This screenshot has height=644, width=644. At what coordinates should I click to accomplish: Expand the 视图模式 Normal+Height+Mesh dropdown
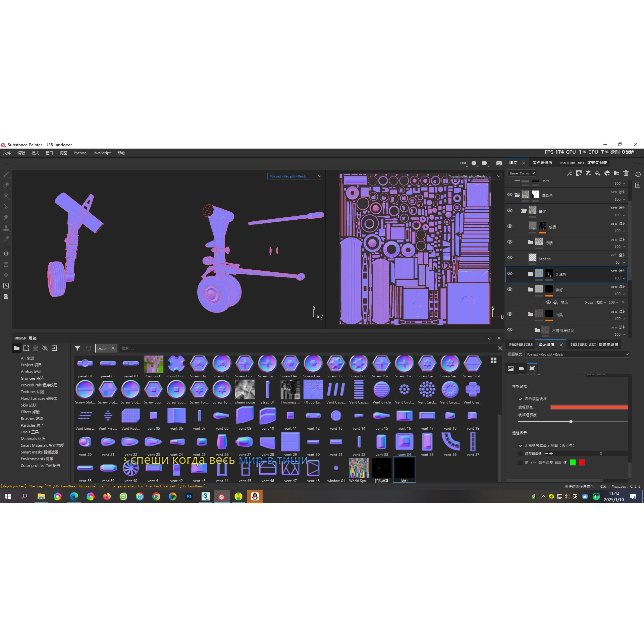577,354
